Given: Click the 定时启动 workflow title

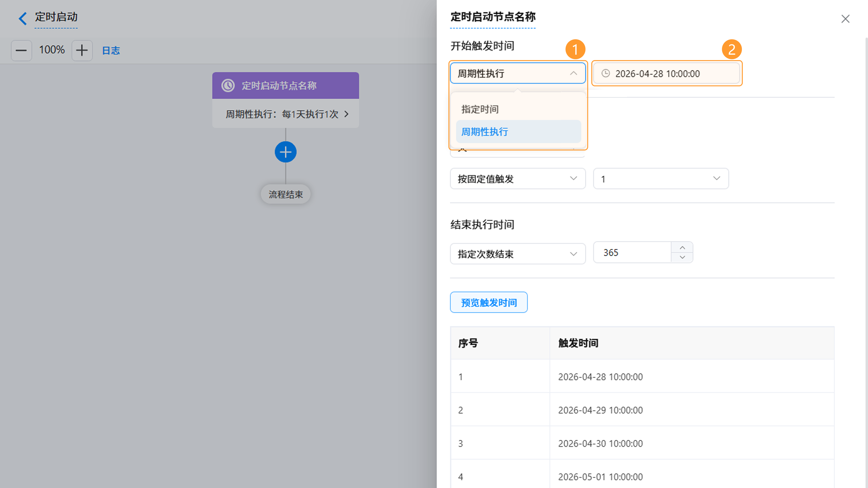Looking at the screenshot, I should (x=56, y=17).
